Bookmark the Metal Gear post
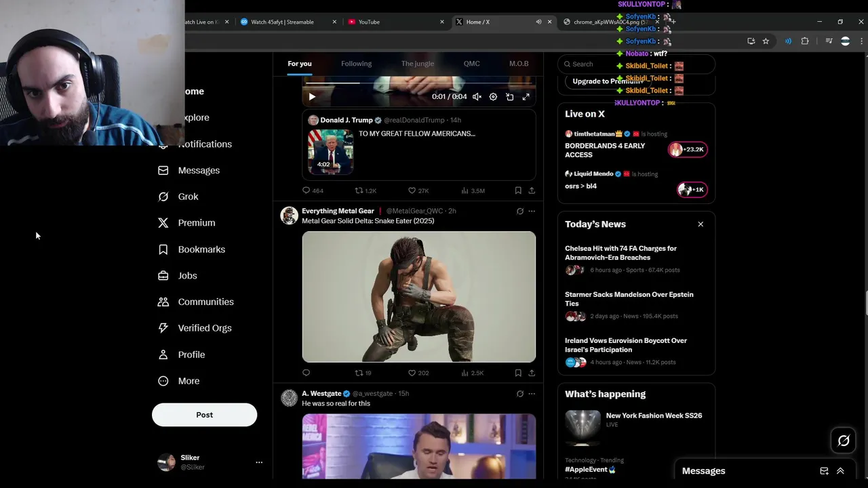The height and width of the screenshot is (488, 868). click(518, 373)
